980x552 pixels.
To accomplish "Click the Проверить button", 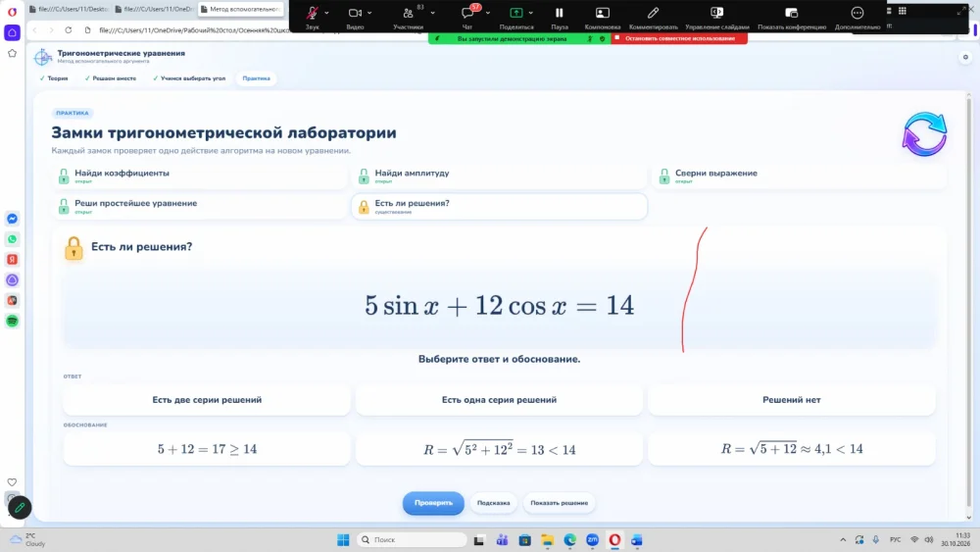I will click(x=433, y=503).
